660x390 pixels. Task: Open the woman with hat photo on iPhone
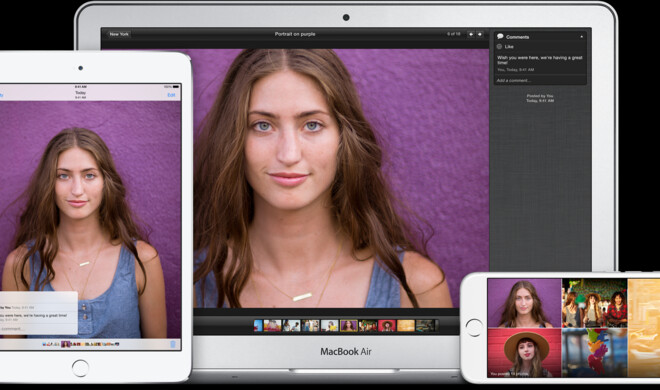(x=524, y=353)
